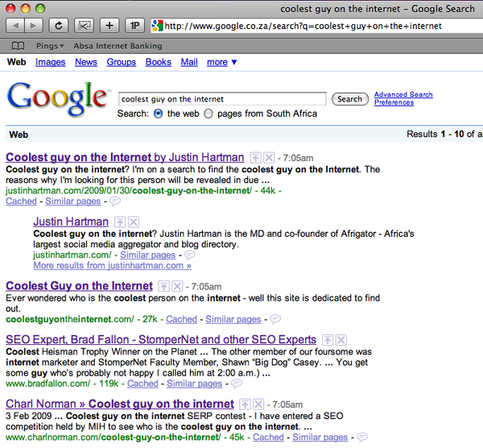
Task: Remove the indented 'Justin Hartman' result
Action: click(x=134, y=222)
